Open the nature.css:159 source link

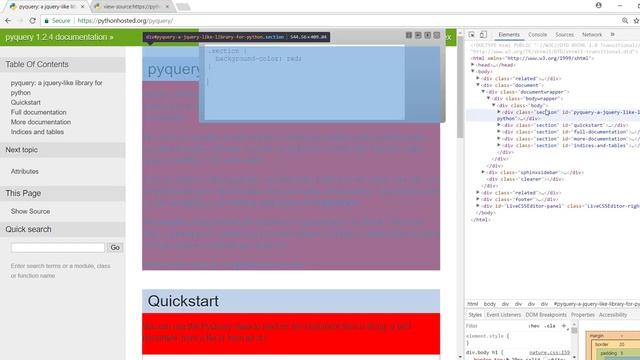coord(549,353)
